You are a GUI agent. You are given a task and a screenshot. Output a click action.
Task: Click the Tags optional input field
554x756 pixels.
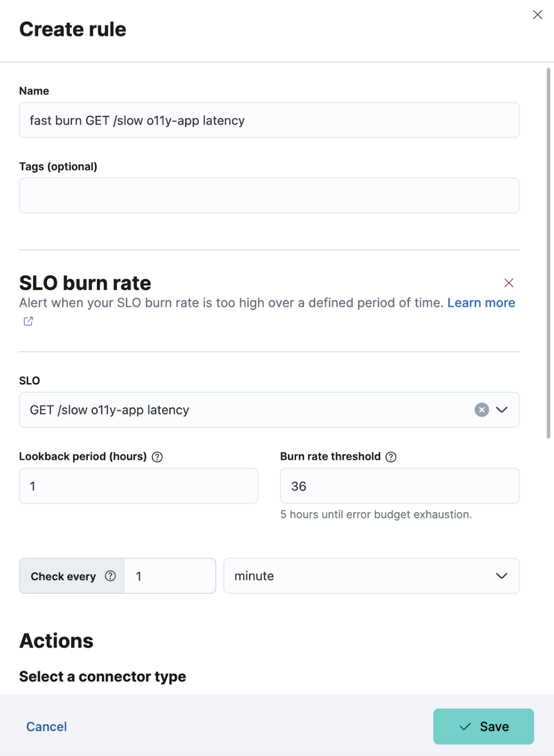pyautogui.click(x=269, y=196)
